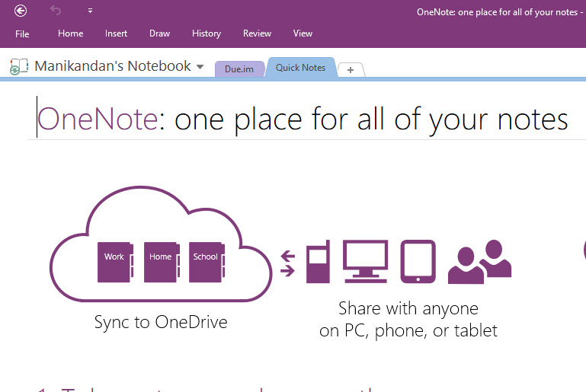The image size is (586, 392).
Task: Click the Work notebook icon in cloud
Action: click(x=115, y=262)
